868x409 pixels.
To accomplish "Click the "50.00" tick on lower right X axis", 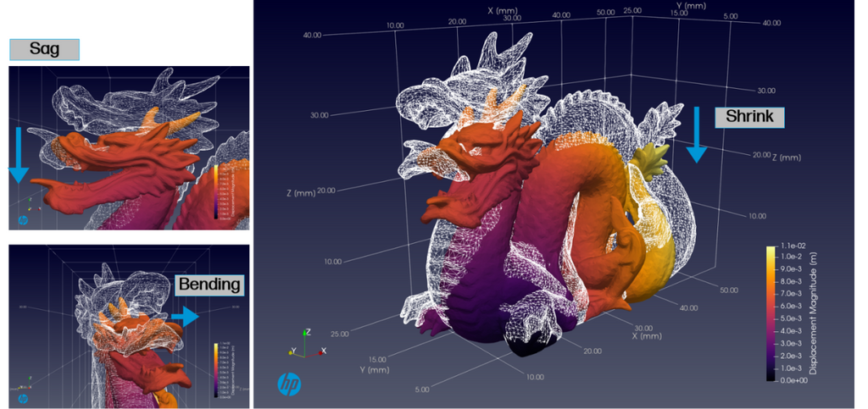I will (x=729, y=290).
